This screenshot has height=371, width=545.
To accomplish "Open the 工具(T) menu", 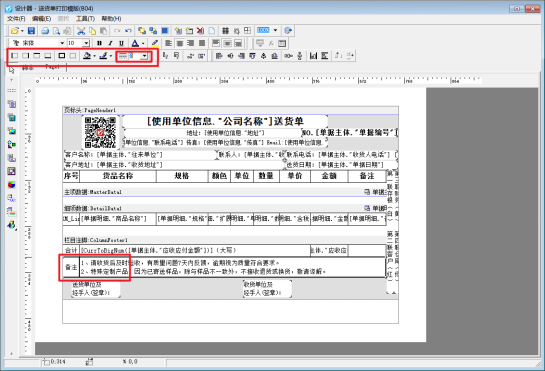I will (85, 18).
